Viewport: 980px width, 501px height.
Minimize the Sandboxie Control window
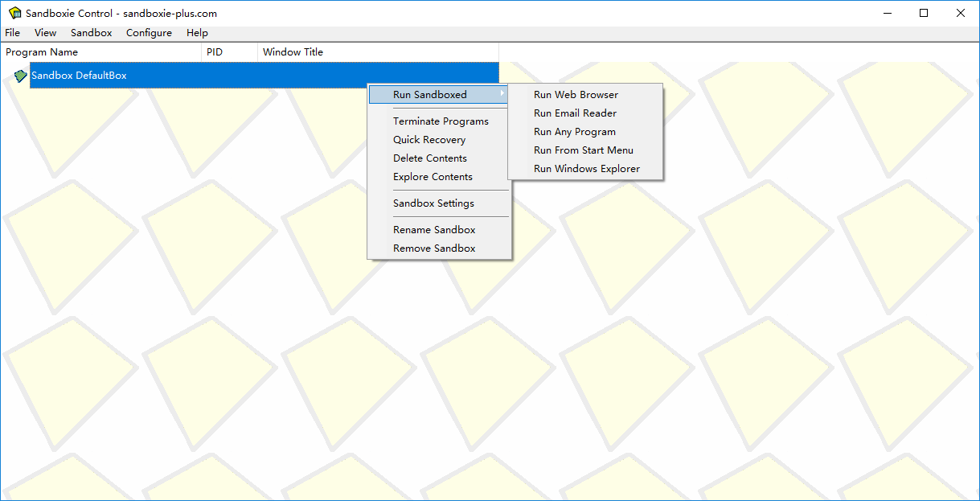pos(888,13)
